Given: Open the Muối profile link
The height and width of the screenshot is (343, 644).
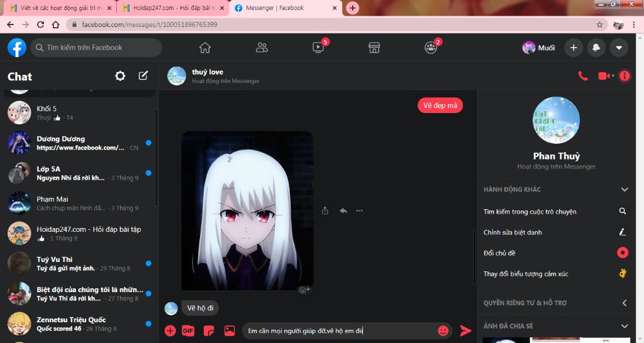Looking at the screenshot, I should coord(539,48).
